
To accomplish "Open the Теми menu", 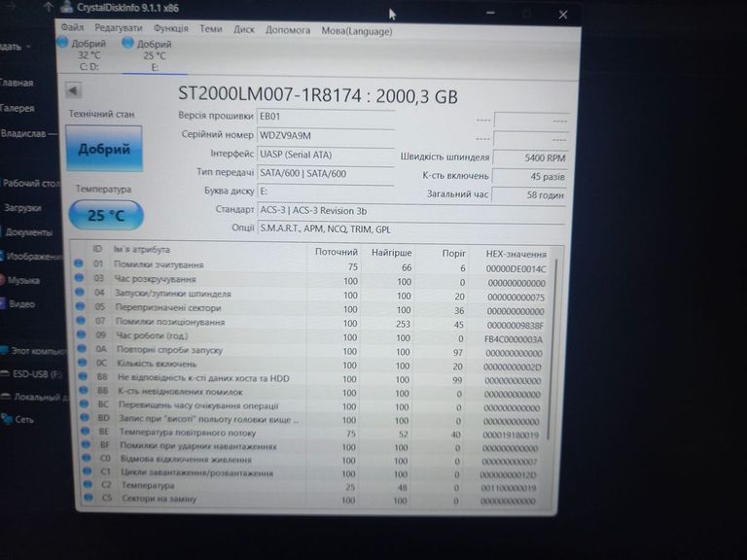I will 210,29.
